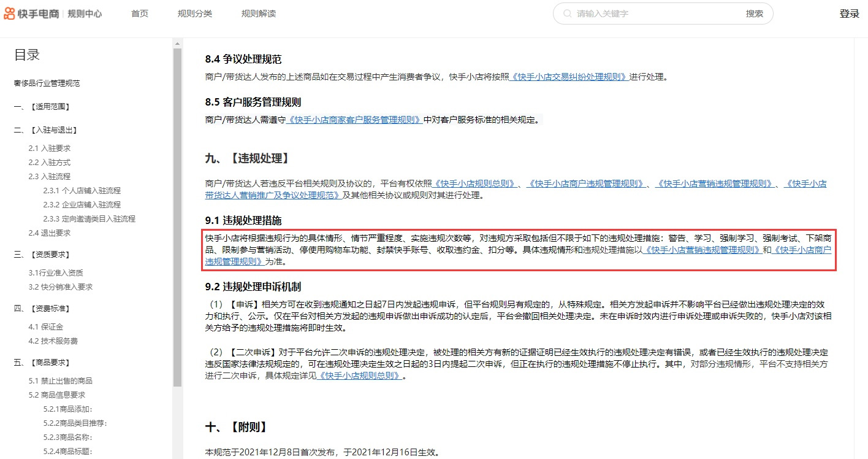The image size is (868, 459).
Task: Open 《快手小店规则总则》 link in section 9.2
Action: (359, 376)
